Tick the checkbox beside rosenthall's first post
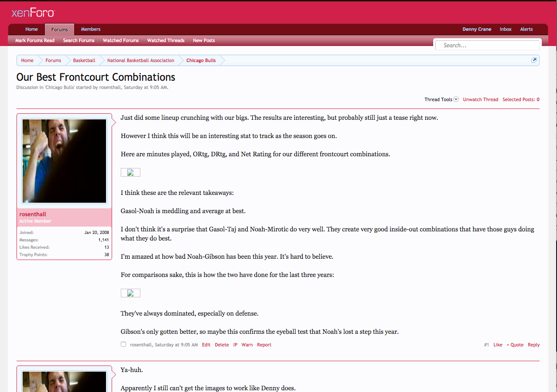Image resolution: width=557 pixels, height=392 pixels. point(123,345)
